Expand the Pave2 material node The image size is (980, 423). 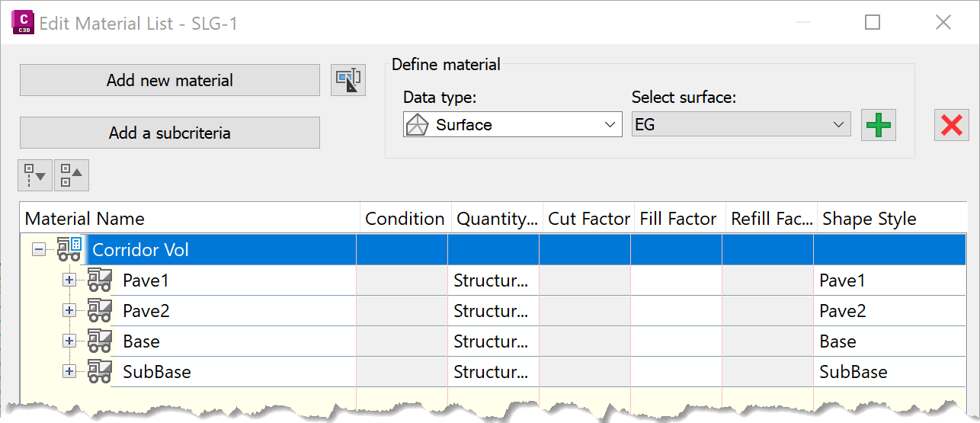[69, 310]
